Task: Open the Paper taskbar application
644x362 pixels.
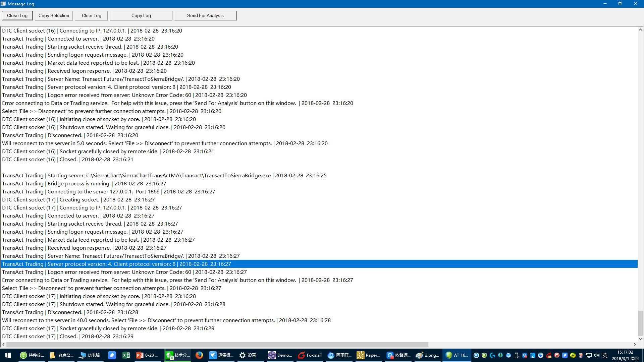Action: pos(369,355)
